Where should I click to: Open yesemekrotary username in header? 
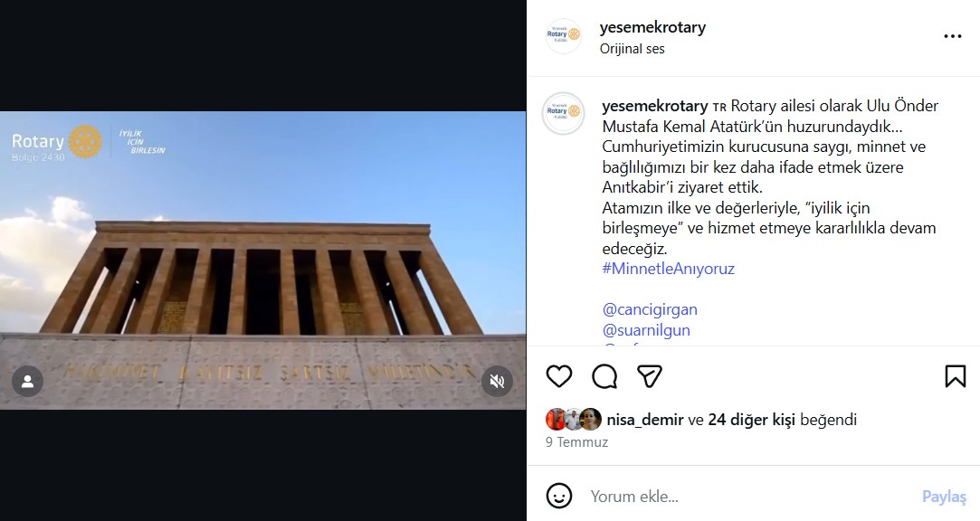point(652,27)
